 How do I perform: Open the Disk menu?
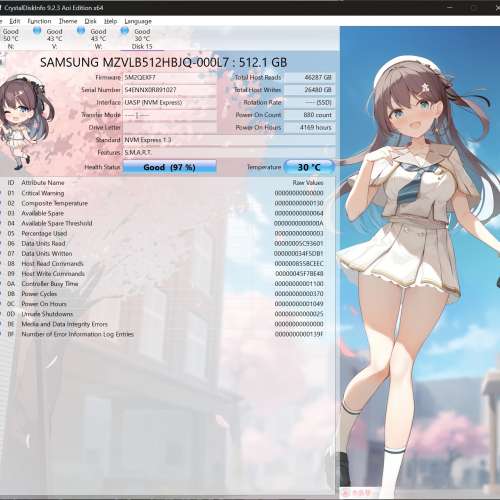[x=90, y=21]
